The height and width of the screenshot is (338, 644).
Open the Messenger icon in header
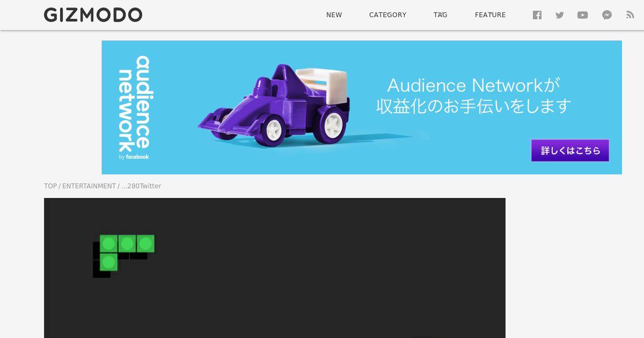pyautogui.click(x=607, y=15)
